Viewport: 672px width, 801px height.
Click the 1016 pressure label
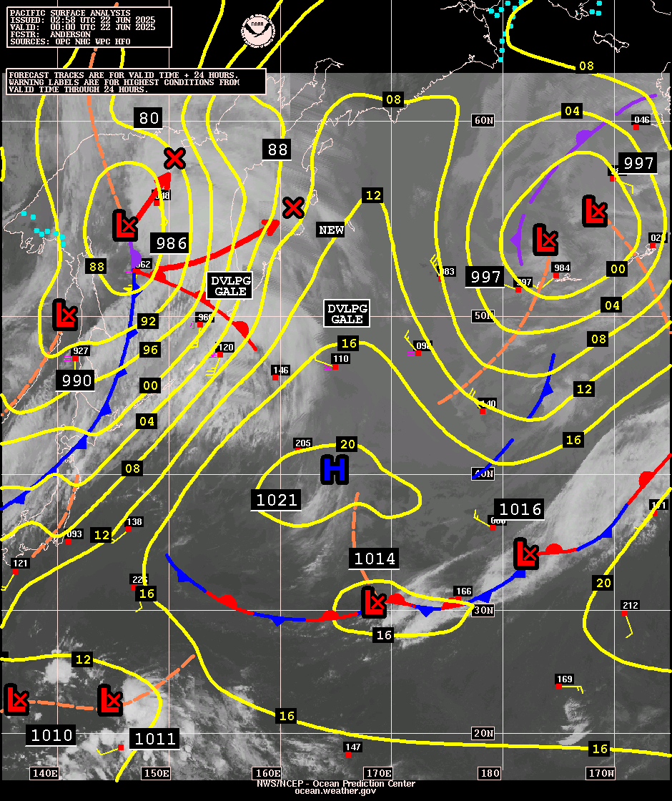pos(520,509)
